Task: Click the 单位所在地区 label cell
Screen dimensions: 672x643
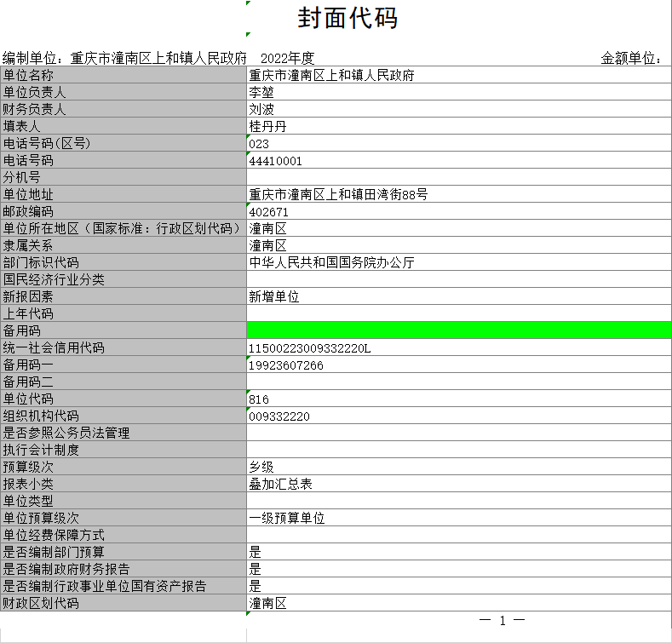Action: (123, 228)
